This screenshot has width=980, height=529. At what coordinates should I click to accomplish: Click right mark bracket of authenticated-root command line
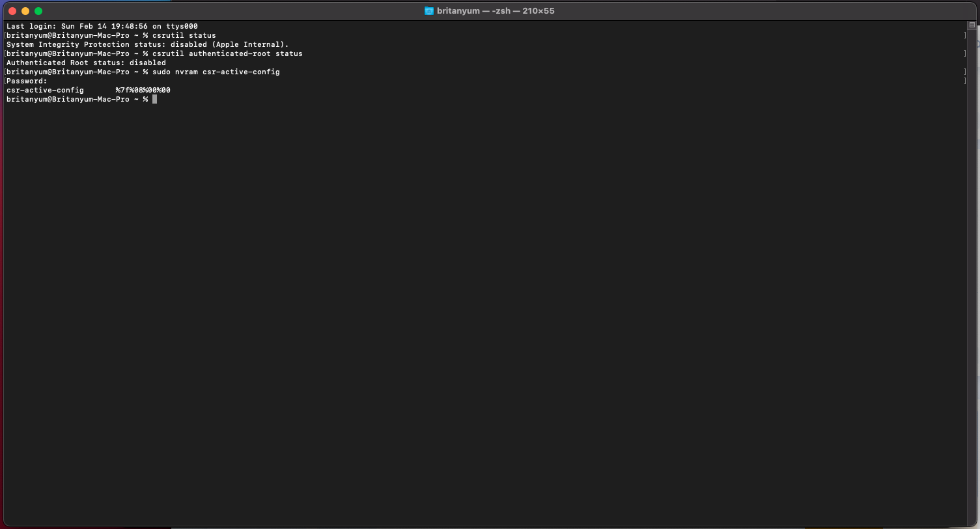pos(964,53)
